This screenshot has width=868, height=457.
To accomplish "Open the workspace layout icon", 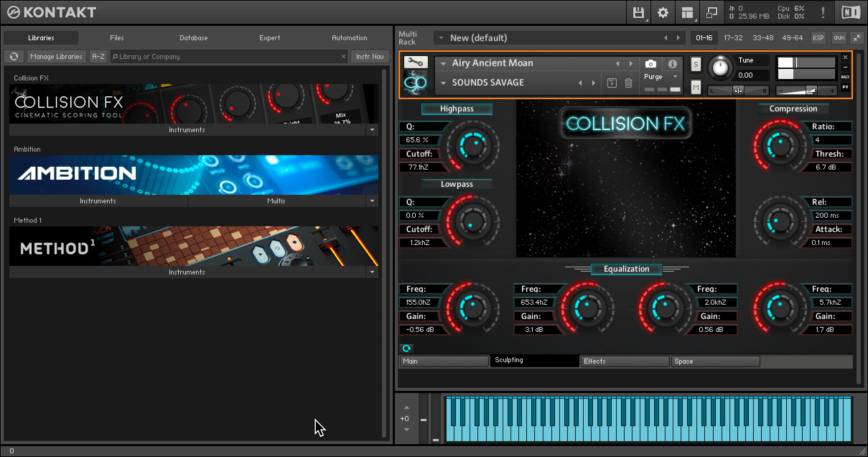I will tap(687, 13).
